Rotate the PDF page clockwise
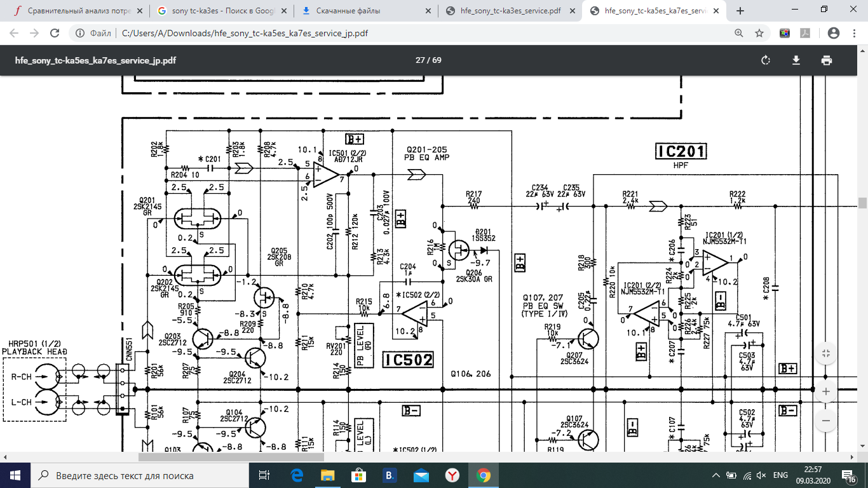Viewport: 868px width, 488px height. (766, 60)
